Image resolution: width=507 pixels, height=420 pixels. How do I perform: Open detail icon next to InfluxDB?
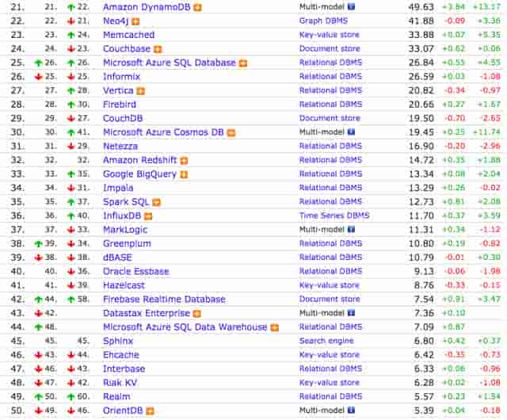148,216
